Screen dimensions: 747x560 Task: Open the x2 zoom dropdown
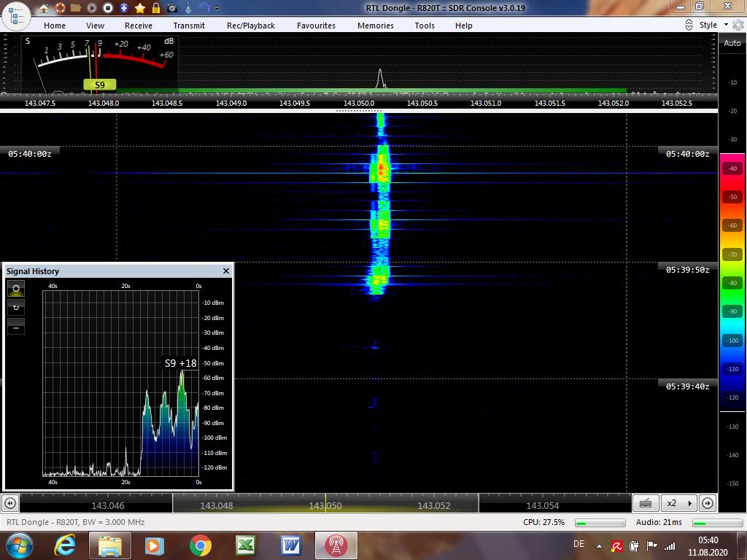tap(679, 503)
